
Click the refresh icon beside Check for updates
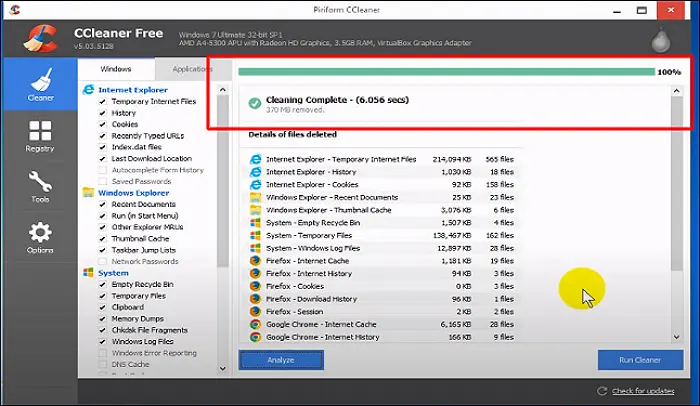click(602, 391)
